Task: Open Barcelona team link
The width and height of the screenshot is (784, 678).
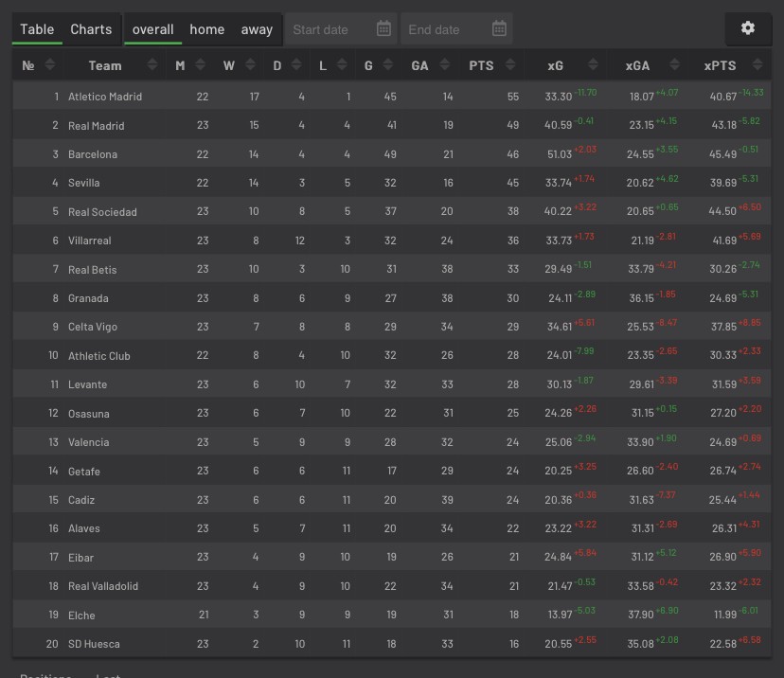Action: coord(93,154)
